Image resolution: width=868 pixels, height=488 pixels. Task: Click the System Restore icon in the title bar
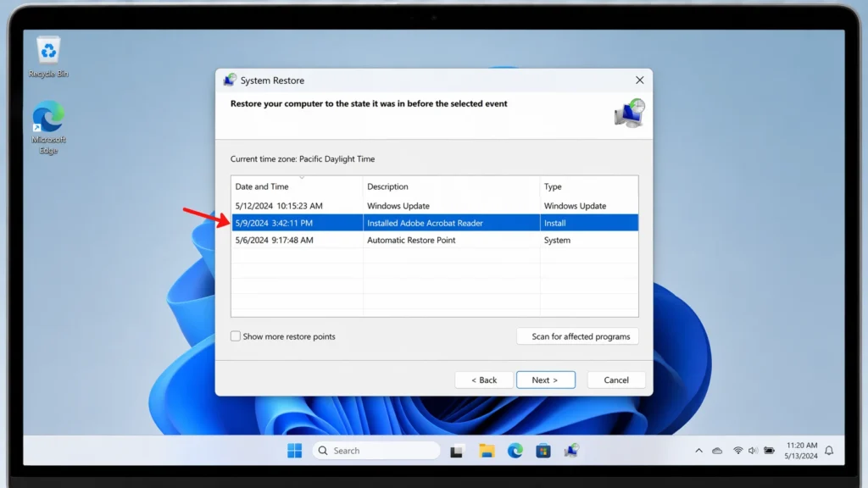pos(229,80)
